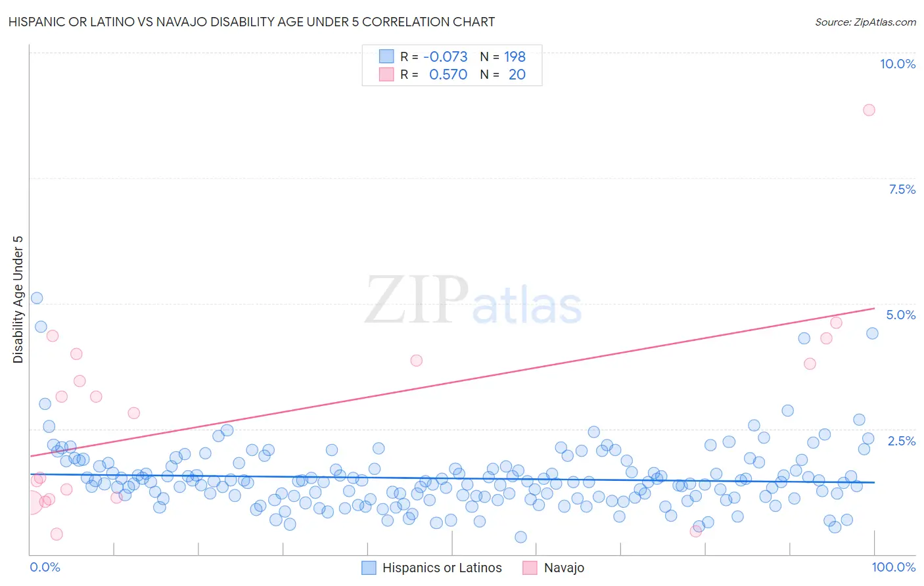Click the 7.5% y-axis label
This screenshot has height=586, width=924.
(x=902, y=189)
